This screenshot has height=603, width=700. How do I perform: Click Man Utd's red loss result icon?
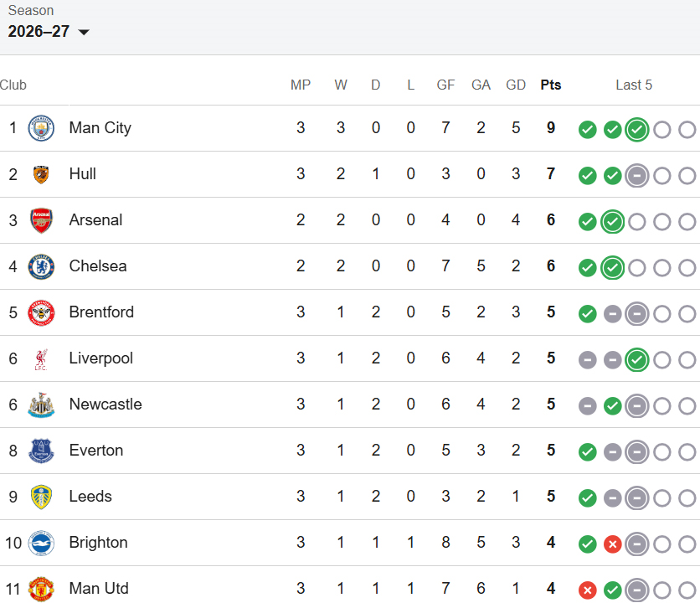click(x=588, y=590)
